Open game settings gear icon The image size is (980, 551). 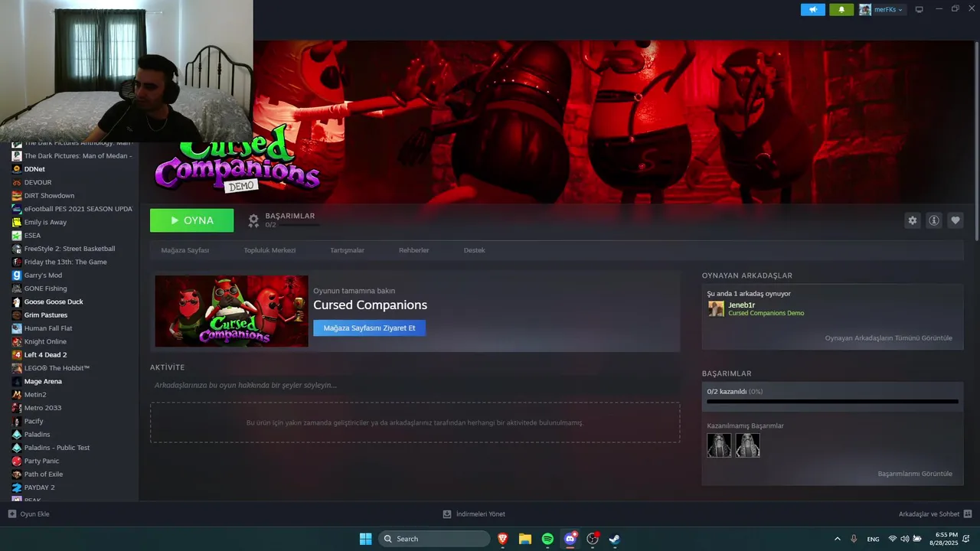pos(912,220)
